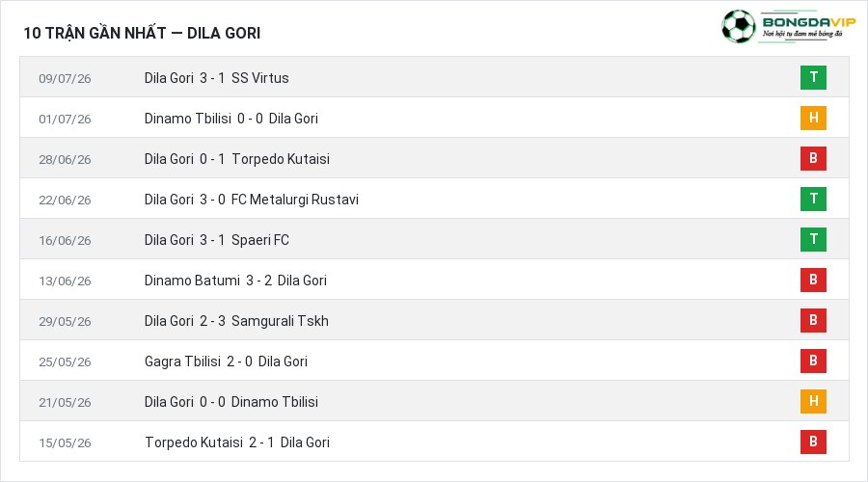Click red B badge for Gagra Tbilisi match

(813, 361)
